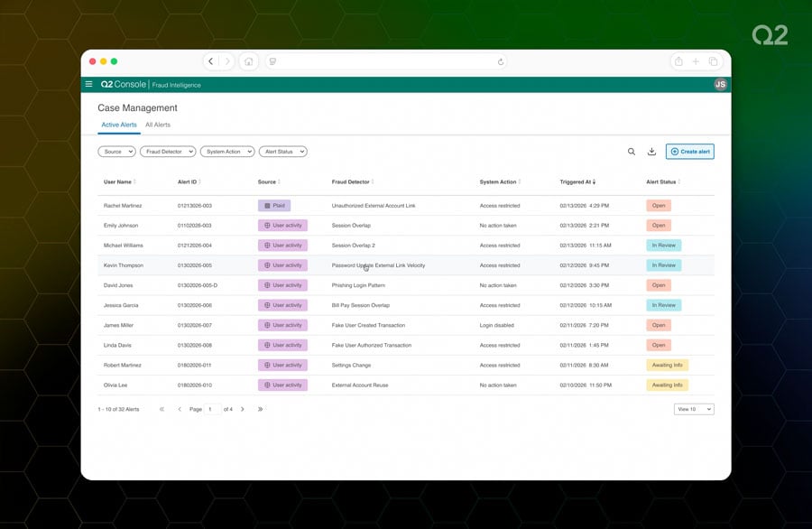Open the Fraud Detector filter dropdown
Viewport: 812px width, 529px height.
point(168,152)
